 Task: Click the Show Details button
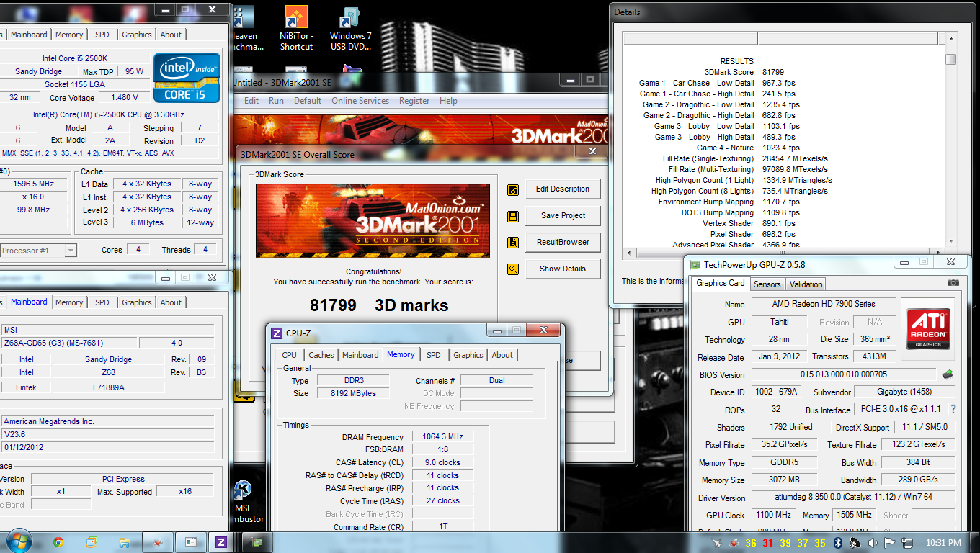563,269
